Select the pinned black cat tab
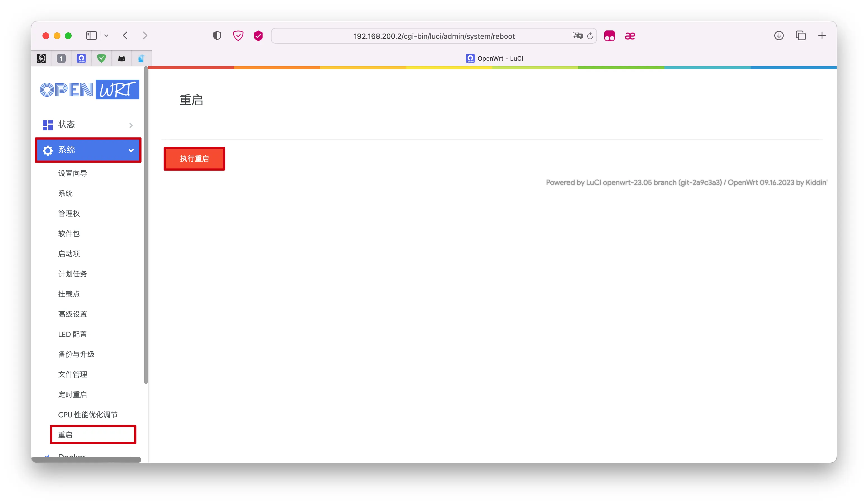The image size is (868, 504). click(122, 58)
